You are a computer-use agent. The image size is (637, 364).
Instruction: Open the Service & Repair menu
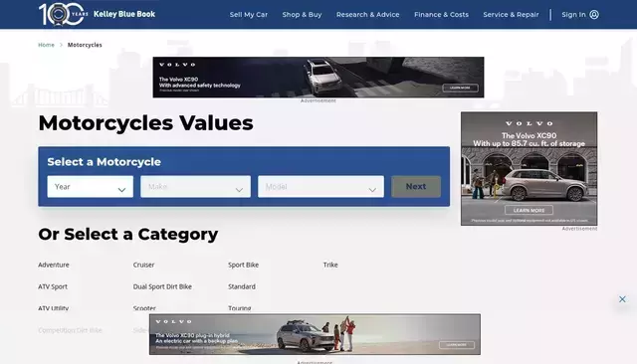[x=511, y=15]
